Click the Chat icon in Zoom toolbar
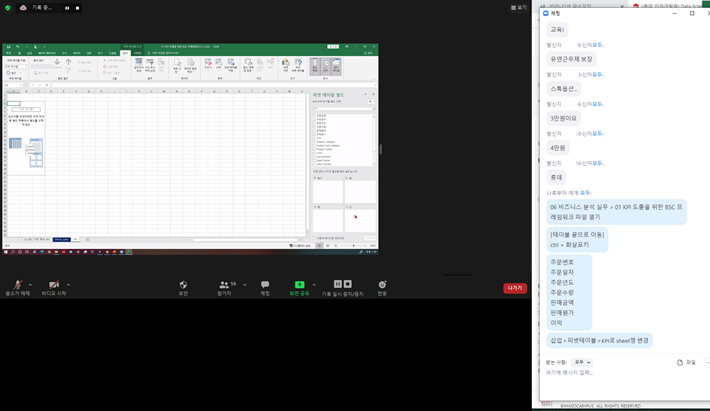 [265, 285]
